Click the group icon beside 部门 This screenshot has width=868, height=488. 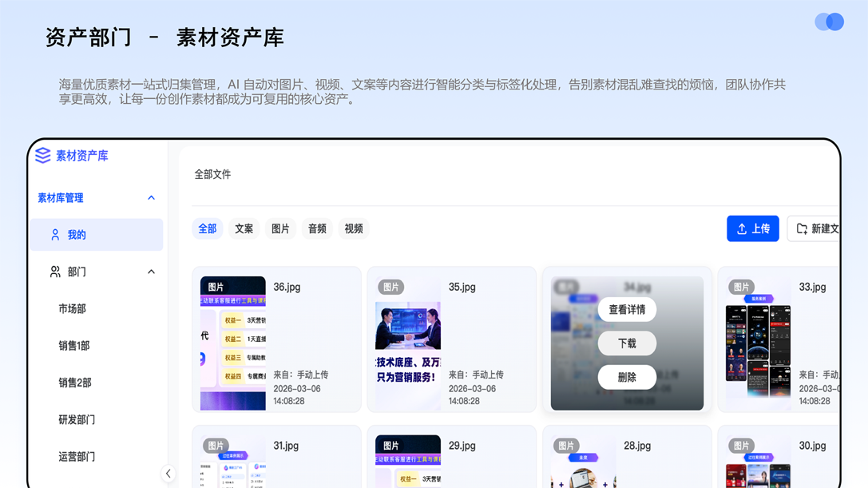[x=55, y=272]
